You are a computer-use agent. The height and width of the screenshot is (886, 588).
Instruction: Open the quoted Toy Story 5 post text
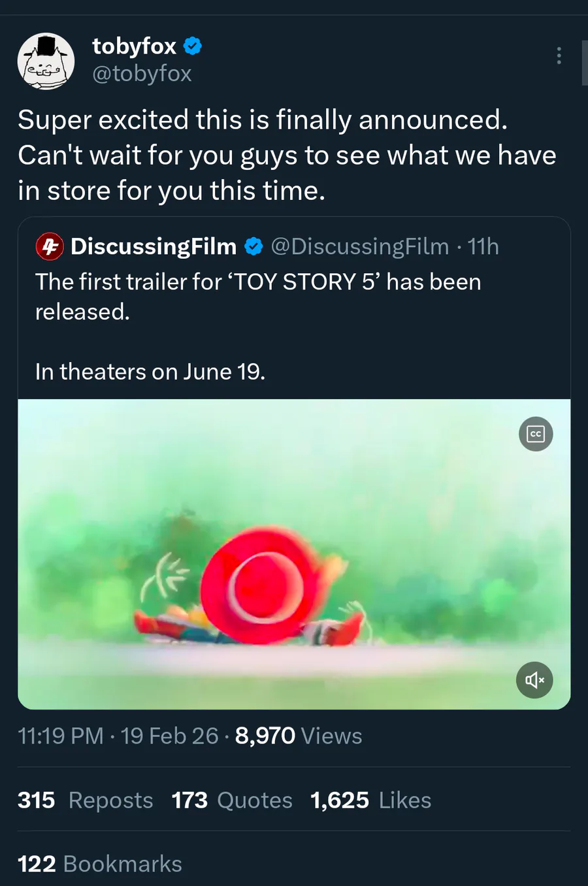258,297
